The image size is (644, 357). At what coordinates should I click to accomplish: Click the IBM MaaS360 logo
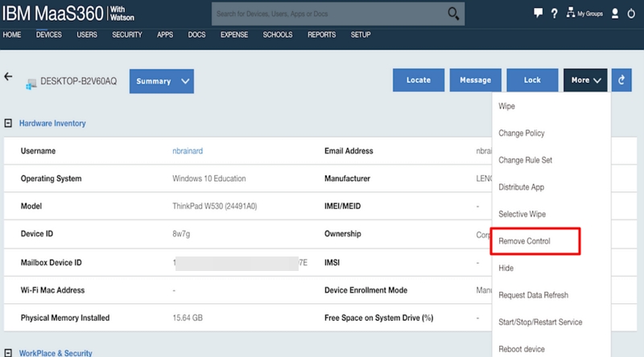pyautogui.click(x=68, y=14)
